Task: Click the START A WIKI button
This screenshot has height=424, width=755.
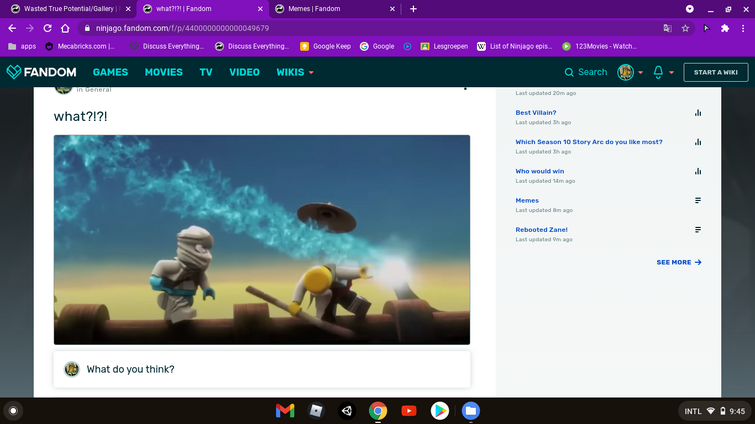Action: 716,72
